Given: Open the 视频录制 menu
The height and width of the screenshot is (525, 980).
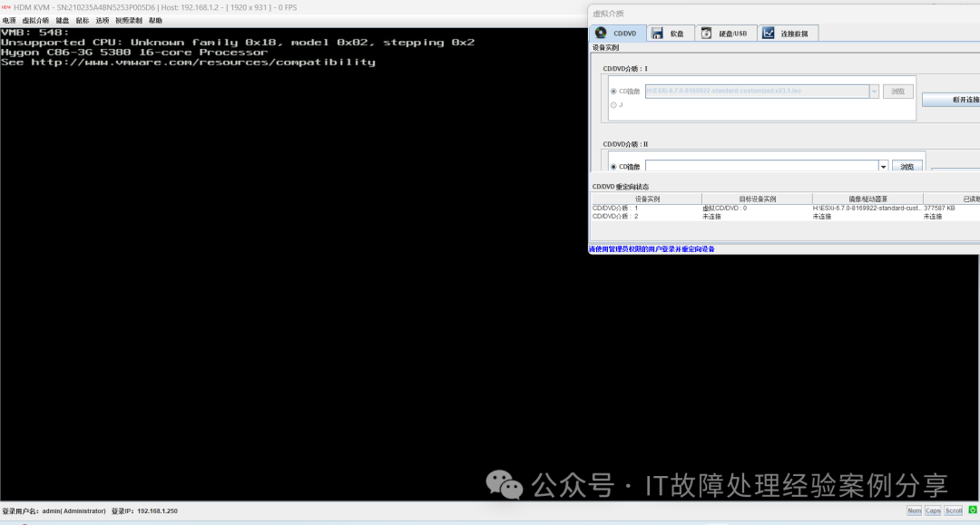Looking at the screenshot, I should click(129, 21).
